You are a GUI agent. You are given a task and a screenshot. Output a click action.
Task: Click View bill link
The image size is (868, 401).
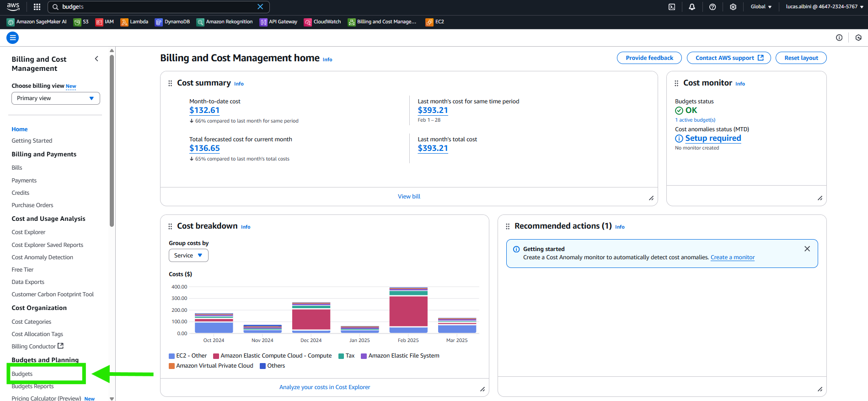[x=409, y=197]
